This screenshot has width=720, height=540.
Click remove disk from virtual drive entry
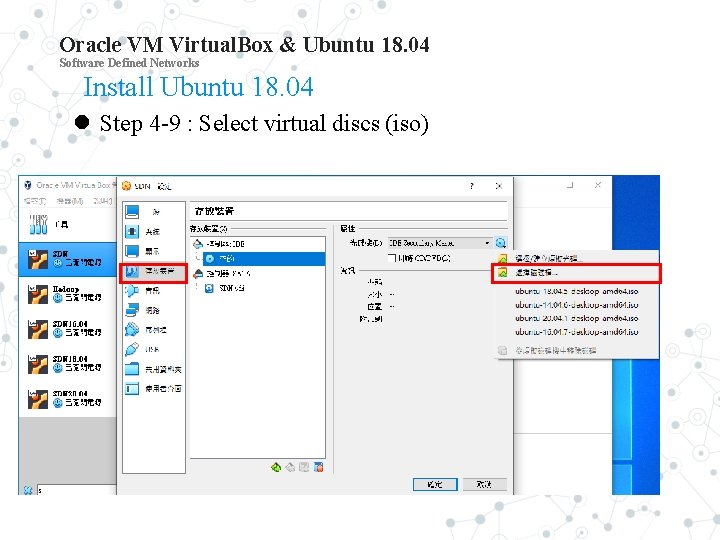tap(577, 350)
